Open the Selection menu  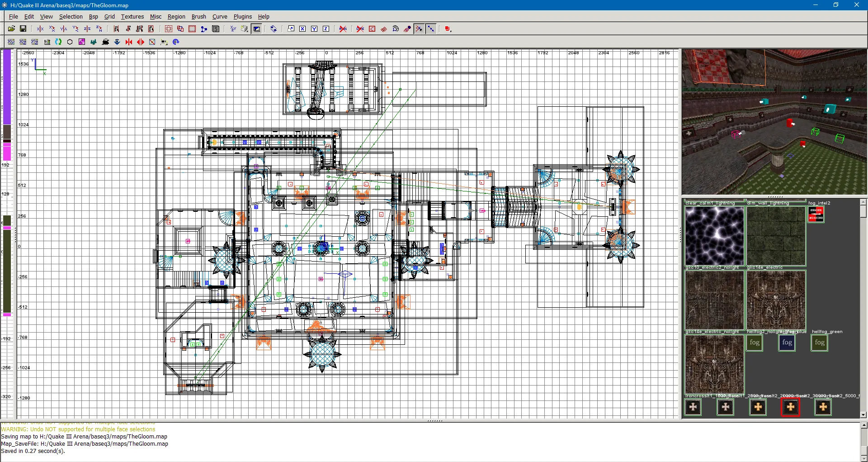71,17
